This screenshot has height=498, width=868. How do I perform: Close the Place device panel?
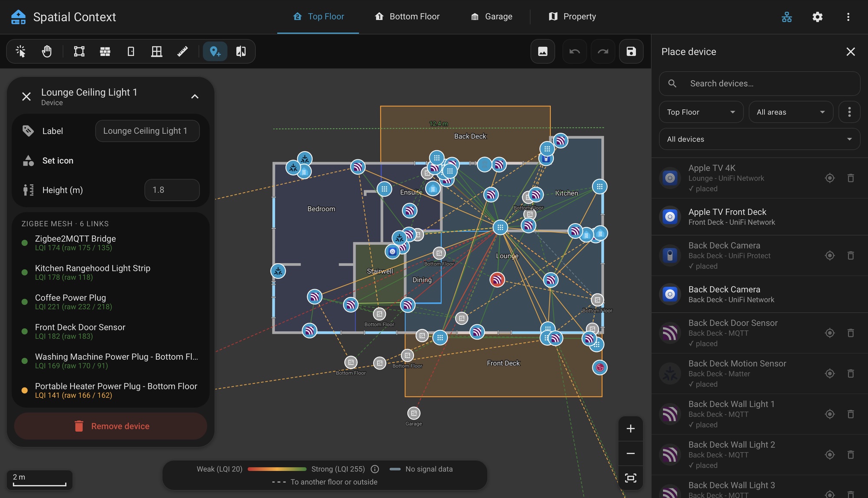pos(851,52)
